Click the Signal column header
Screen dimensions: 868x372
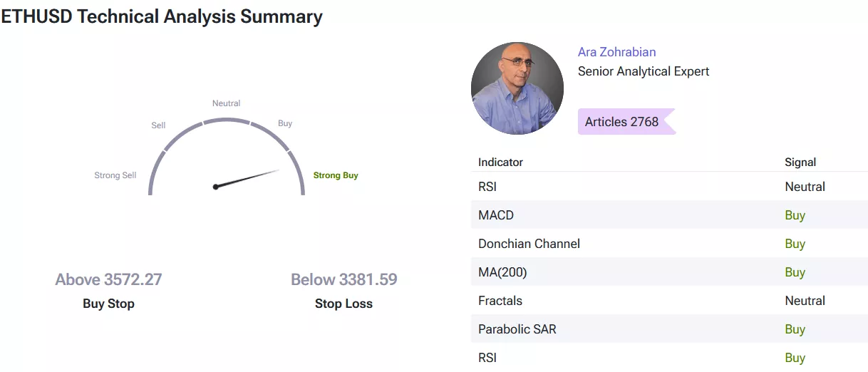click(x=800, y=162)
